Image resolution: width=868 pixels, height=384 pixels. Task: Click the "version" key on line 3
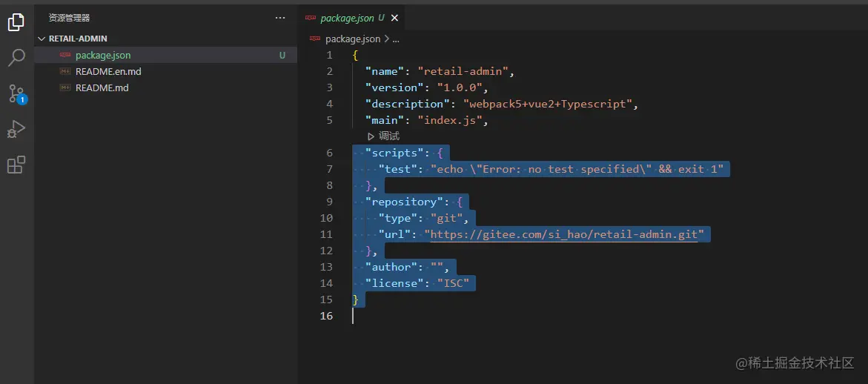(394, 87)
